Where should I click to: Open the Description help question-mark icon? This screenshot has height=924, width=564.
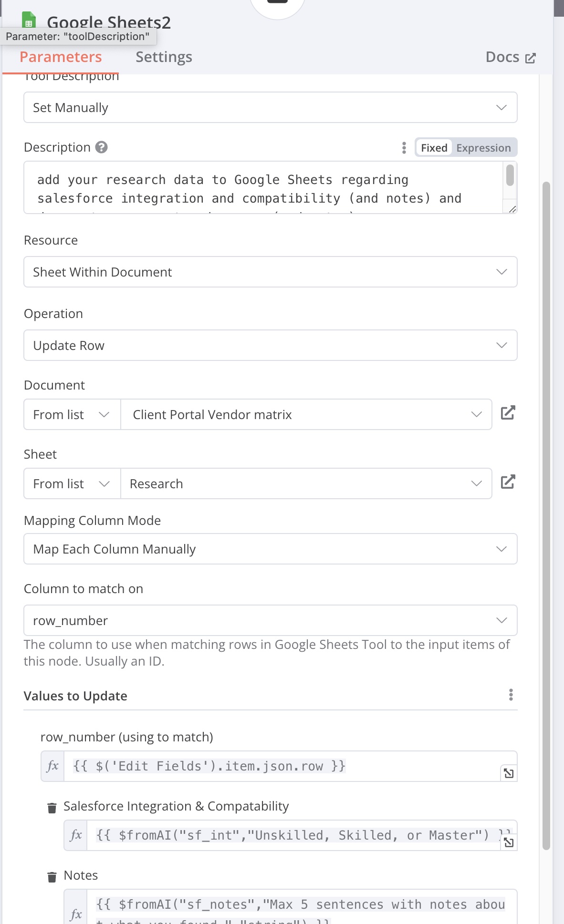point(101,147)
